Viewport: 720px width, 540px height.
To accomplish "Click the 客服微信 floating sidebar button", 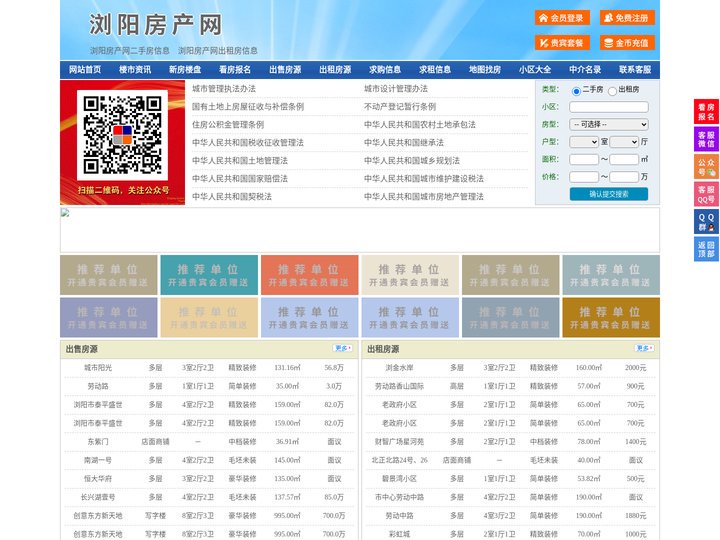I will [706, 139].
